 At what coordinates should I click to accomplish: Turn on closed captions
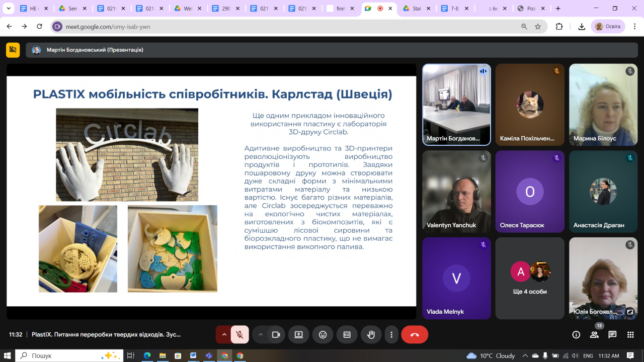pos(347,335)
